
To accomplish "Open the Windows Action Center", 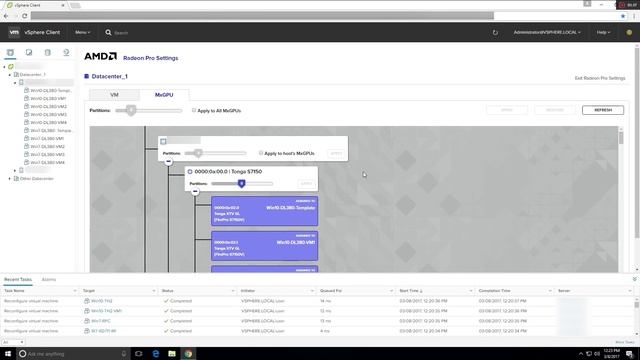I will tap(629, 353).
